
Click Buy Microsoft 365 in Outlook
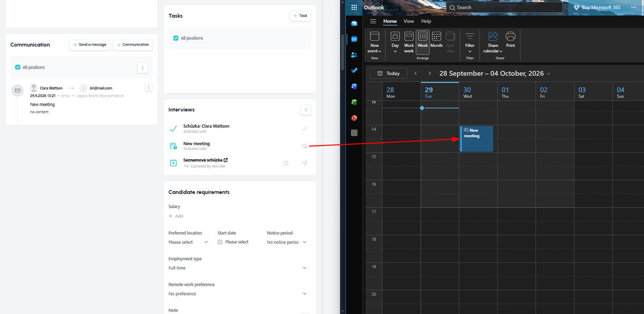pos(598,8)
